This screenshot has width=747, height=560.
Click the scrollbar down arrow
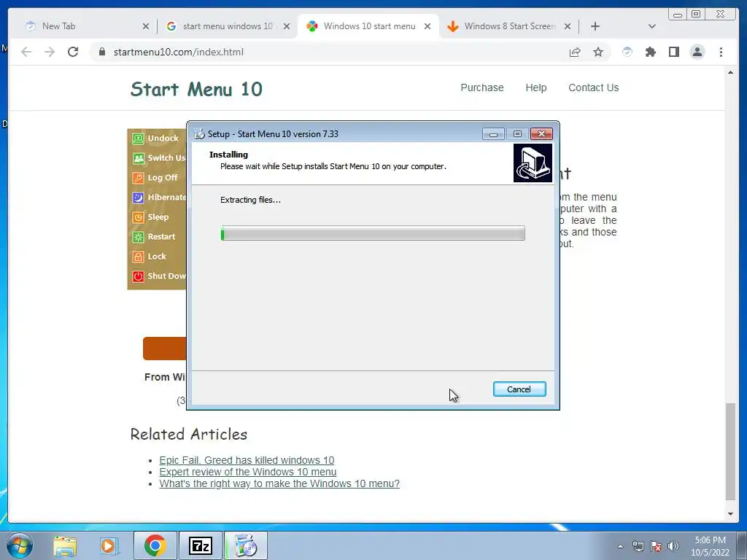(730, 514)
